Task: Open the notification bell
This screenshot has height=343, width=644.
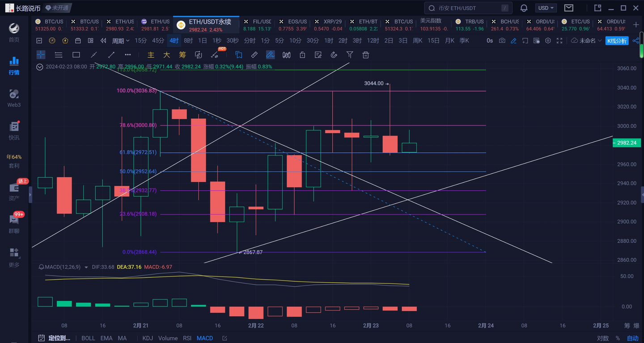Action: pyautogui.click(x=524, y=8)
